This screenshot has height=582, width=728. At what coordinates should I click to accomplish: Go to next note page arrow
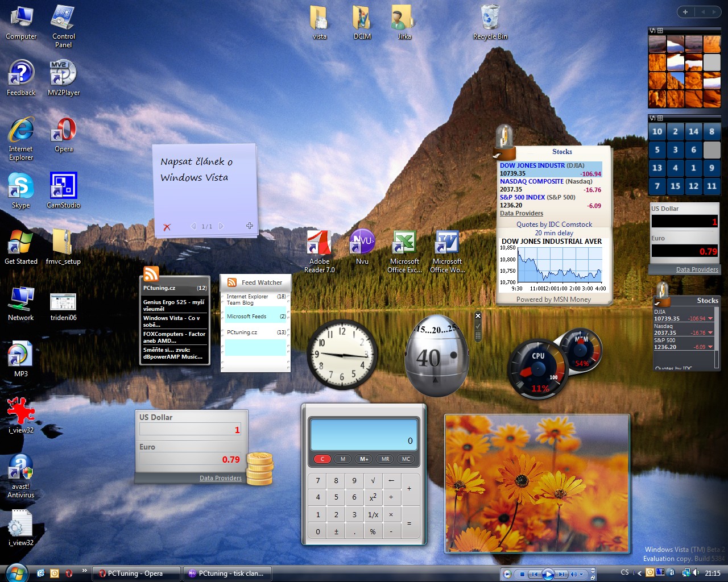coord(221,226)
